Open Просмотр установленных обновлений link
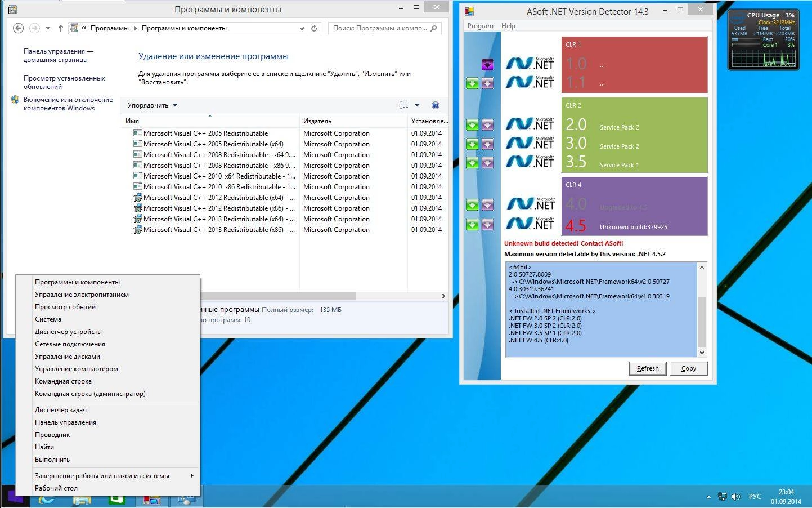This screenshot has height=508, width=812. coord(64,82)
